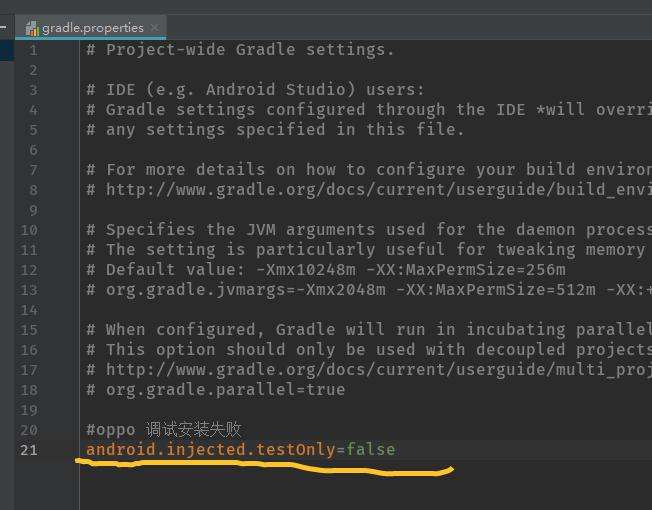Click the '# org.gradle.parallel=true' line
This screenshot has width=652, height=510.
[216, 390]
